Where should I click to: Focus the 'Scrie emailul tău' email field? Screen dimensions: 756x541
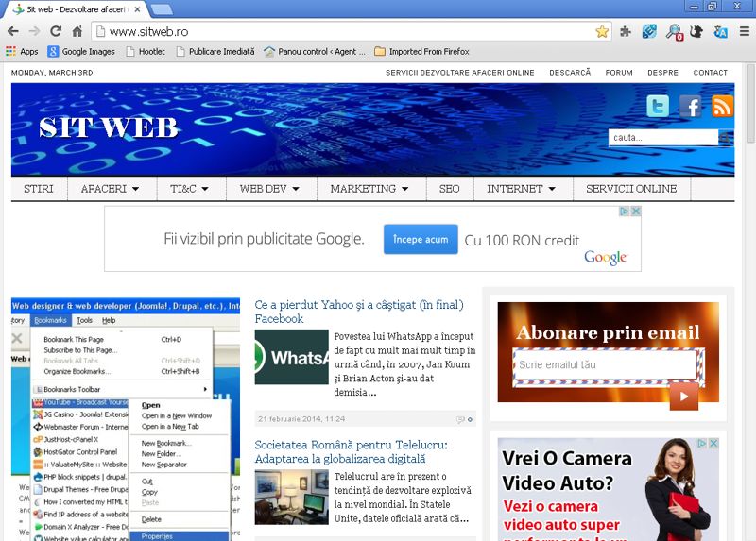605,364
